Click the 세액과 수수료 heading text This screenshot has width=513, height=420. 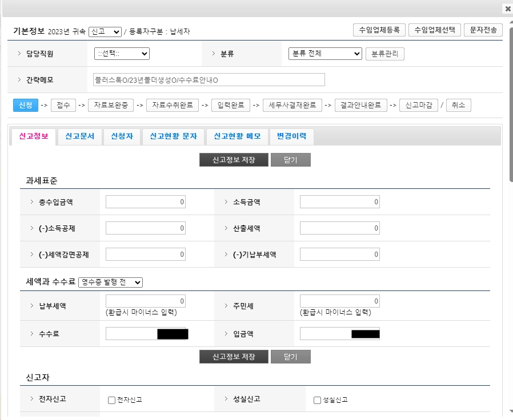point(51,282)
